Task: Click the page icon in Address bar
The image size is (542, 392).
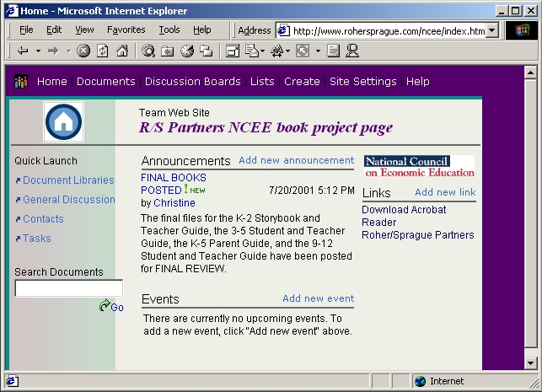Action: tap(283, 30)
